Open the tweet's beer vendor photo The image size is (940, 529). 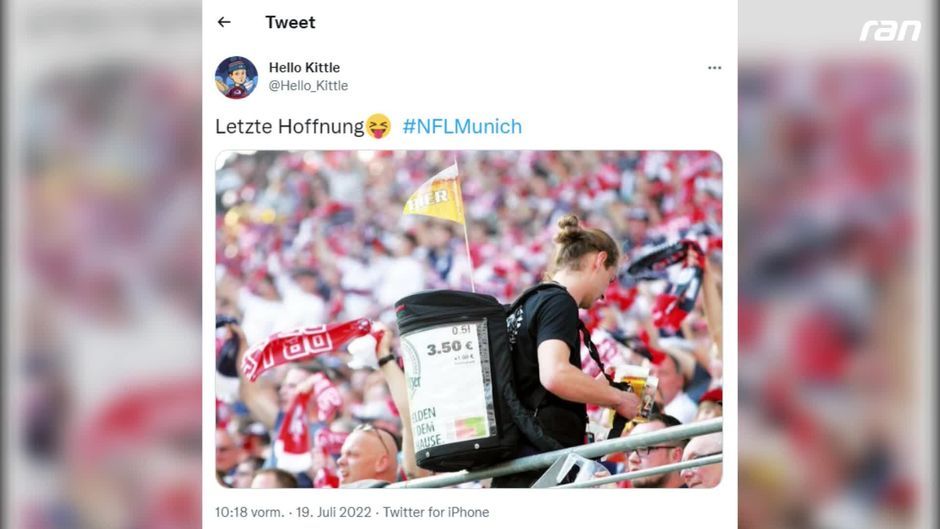click(469, 319)
